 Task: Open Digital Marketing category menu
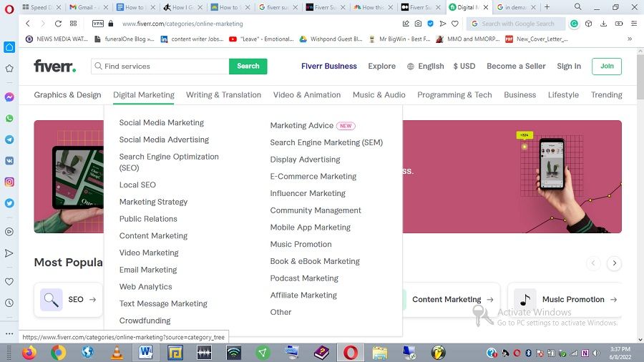click(144, 95)
